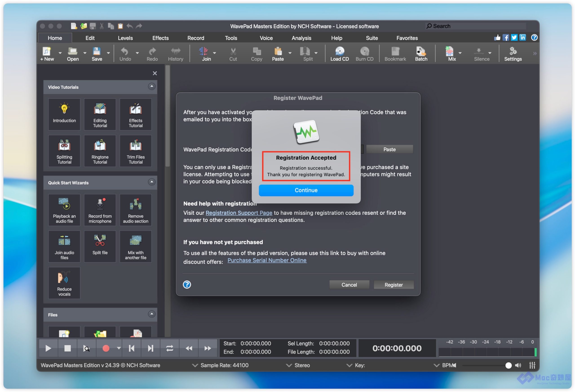Image resolution: width=575 pixels, height=392 pixels.
Task: Start the Split file wizard
Action: point(100,247)
